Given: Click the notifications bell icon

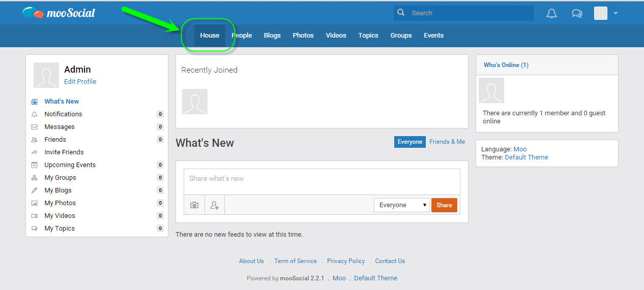Looking at the screenshot, I should pyautogui.click(x=551, y=14).
